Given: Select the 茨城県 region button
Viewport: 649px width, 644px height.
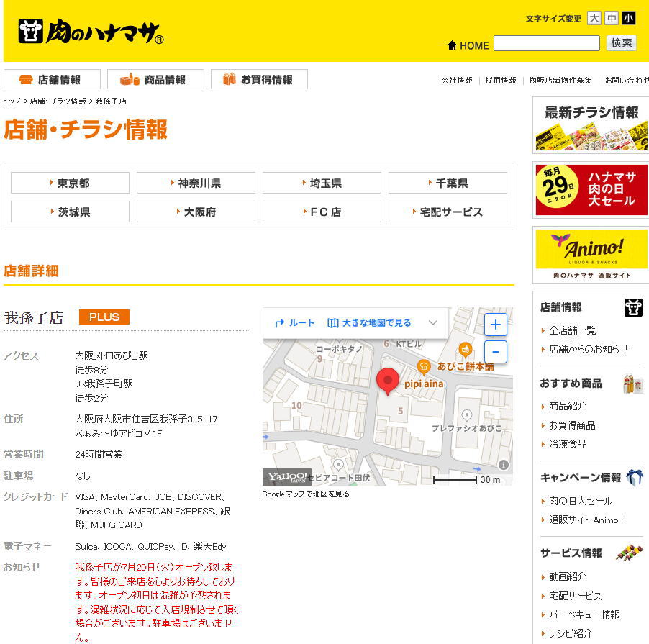Looking at the screenshot, I should click(70, 212).
